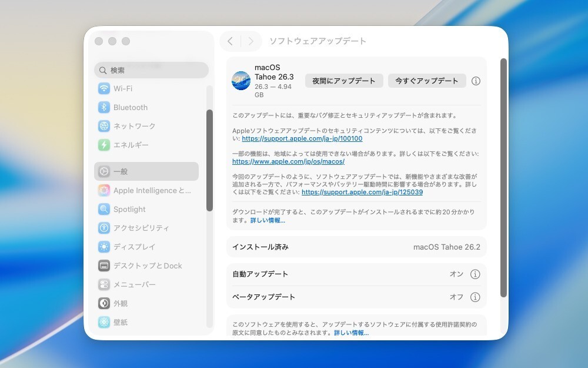Viewport: 588px width, 368px height.
Task: Open support.apple.com/ja-jp/100100 link
Action: tap(302, 138)
